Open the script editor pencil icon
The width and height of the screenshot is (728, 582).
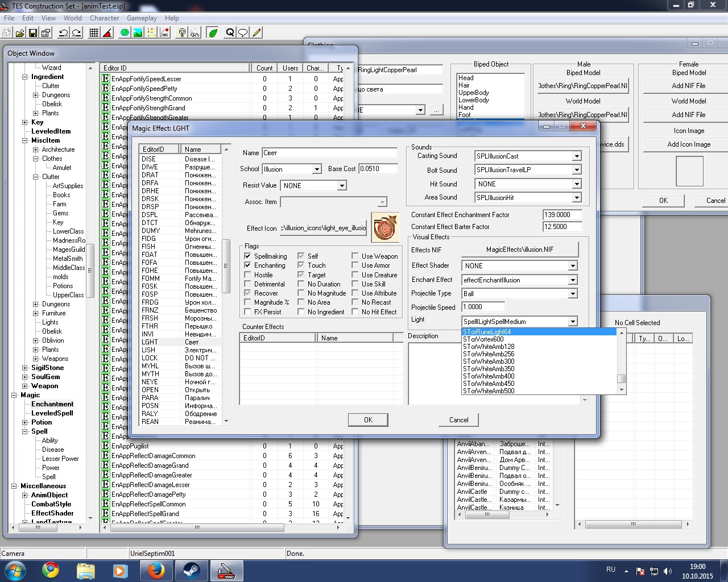(x=257, y=33)
